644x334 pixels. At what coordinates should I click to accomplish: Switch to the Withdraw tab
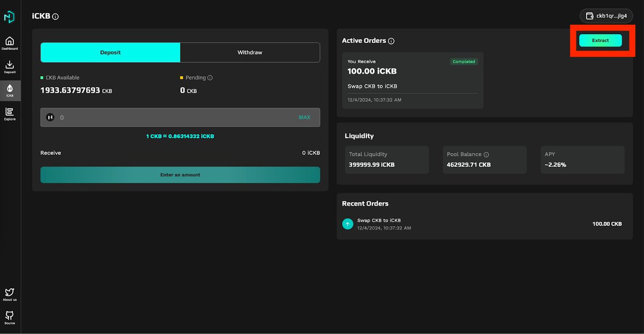pyautogui.click(x=250, y=52)
